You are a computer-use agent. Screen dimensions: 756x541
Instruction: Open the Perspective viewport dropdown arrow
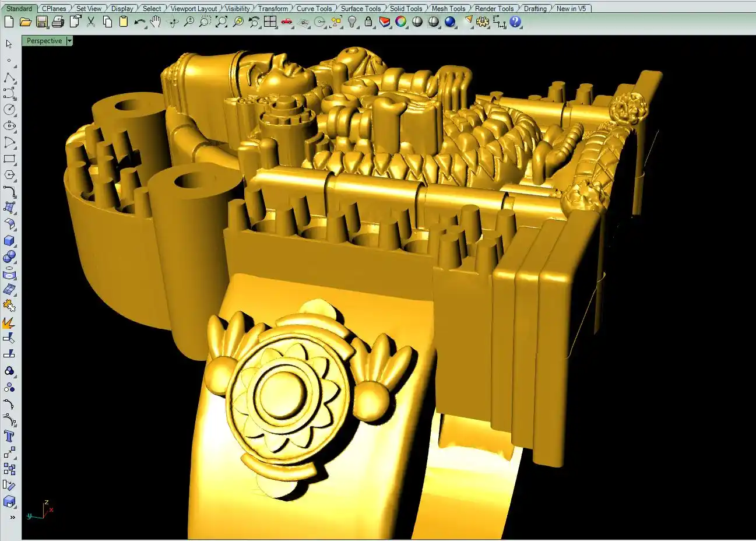(69, 41)
